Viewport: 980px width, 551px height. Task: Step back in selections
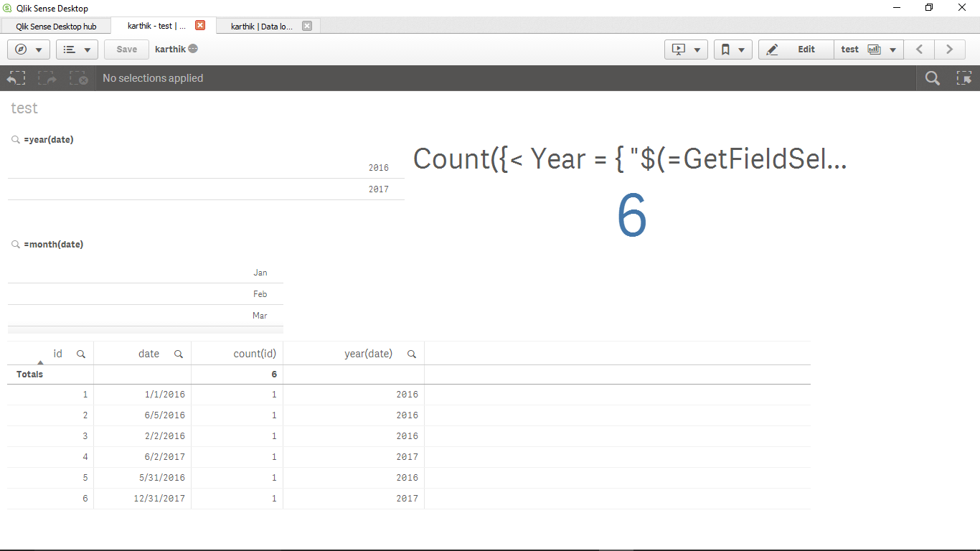pyautogui.click(x=16, y=78)
